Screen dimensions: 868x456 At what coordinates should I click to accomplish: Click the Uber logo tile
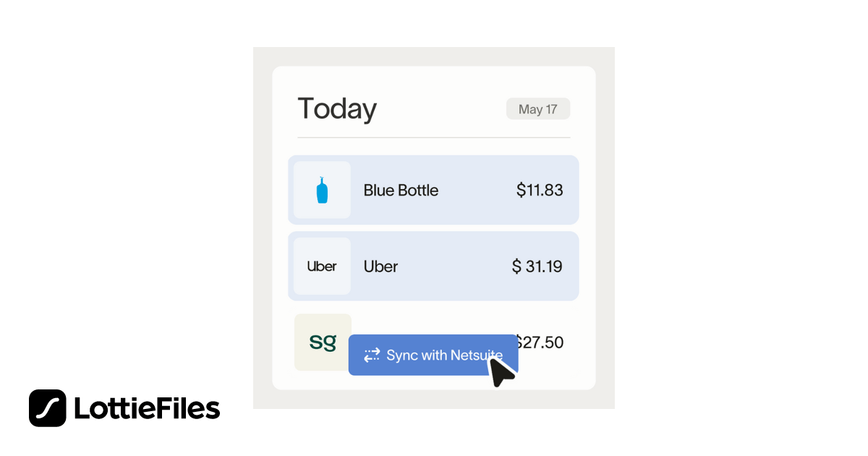[x=322, y=266]
